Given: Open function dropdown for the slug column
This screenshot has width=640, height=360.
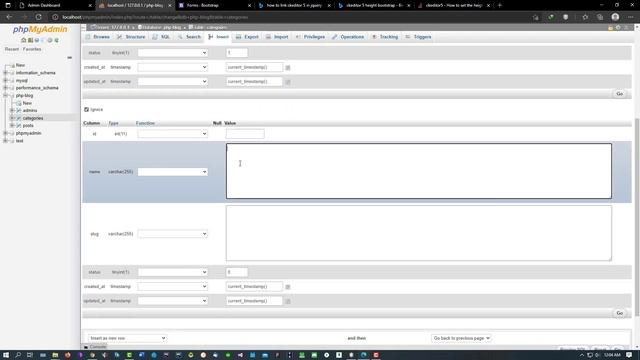Looking at the screenshot, I should click(x=172, y=234).
